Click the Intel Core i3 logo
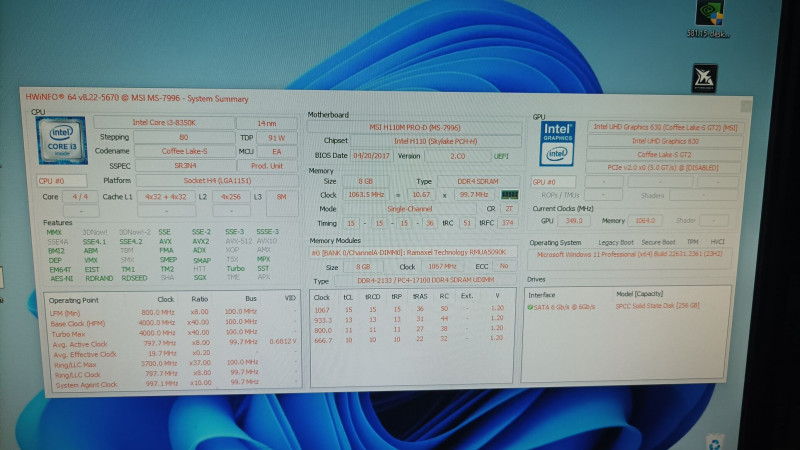The height and width of the screenshot is (450, 800). pos(62,141)
